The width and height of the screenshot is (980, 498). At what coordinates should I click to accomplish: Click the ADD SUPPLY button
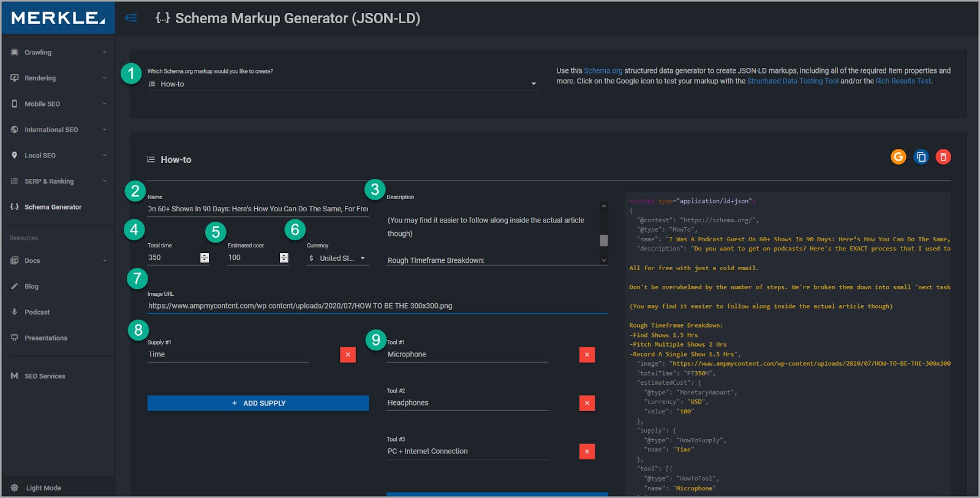click(x=258, y=403)
